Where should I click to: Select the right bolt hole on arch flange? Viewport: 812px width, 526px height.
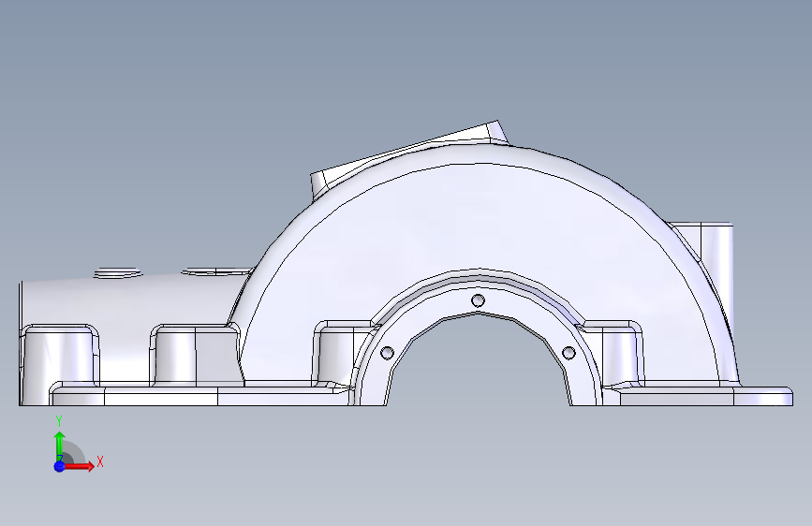pyautogui.click(x=568, y=353)
